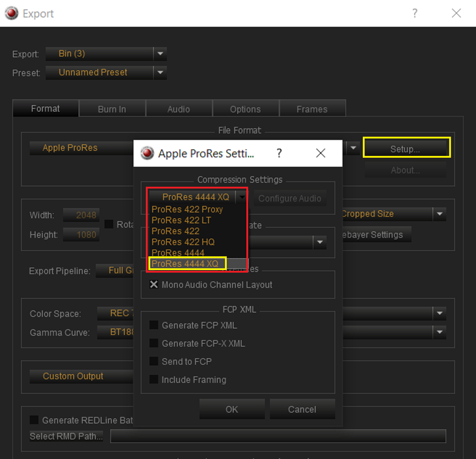476x459 pixels.
Task: Click the RMD path text field
Action: [x=278, y=436]
